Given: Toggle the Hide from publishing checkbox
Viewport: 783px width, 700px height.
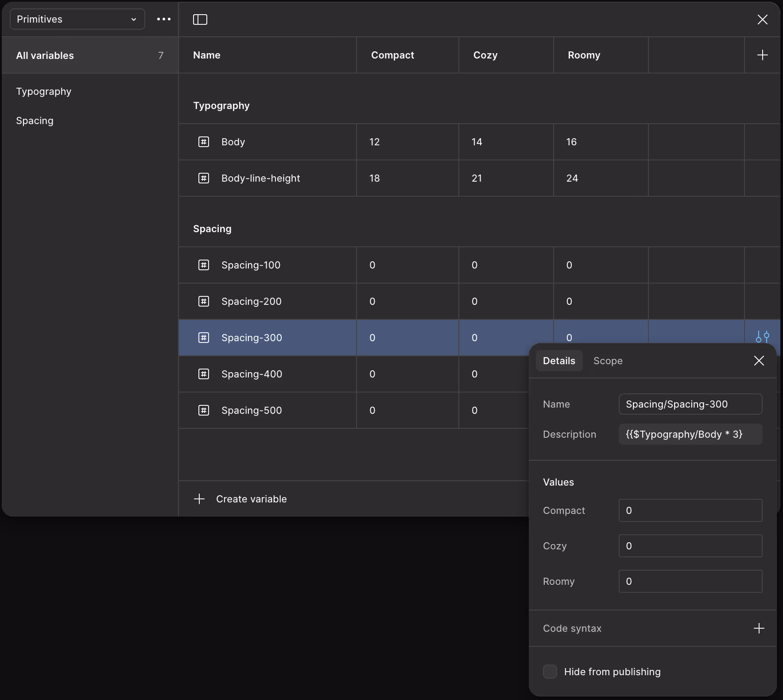Looking at the screenshot, I should [x=550, y=672].
